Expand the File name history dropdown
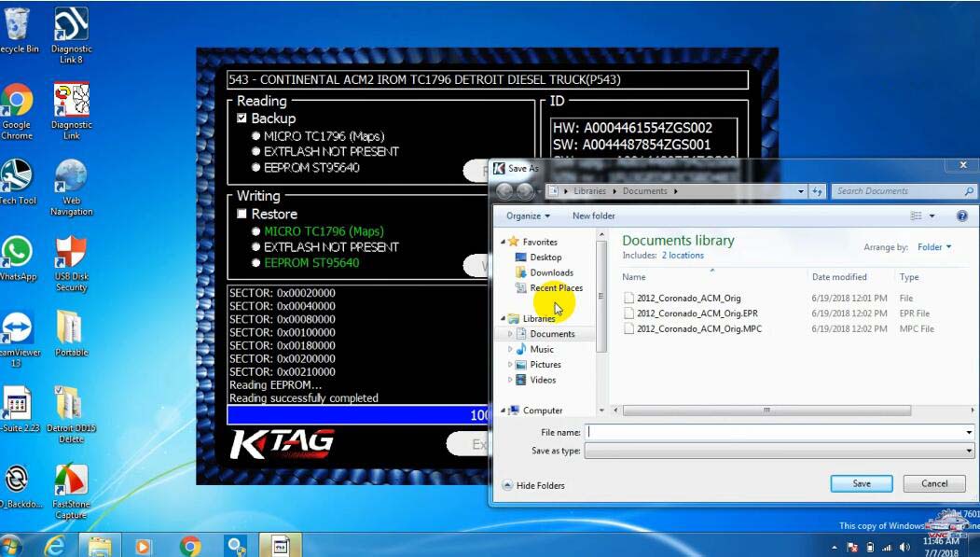 click(x=969, y=432)
